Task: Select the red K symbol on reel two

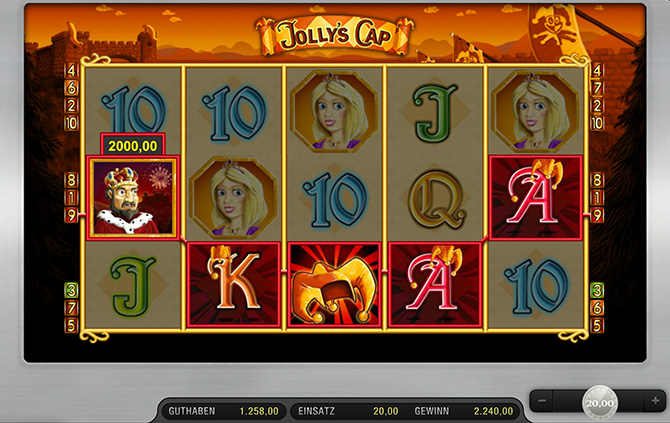Action: pyautogui.click(x=234, y=285)
